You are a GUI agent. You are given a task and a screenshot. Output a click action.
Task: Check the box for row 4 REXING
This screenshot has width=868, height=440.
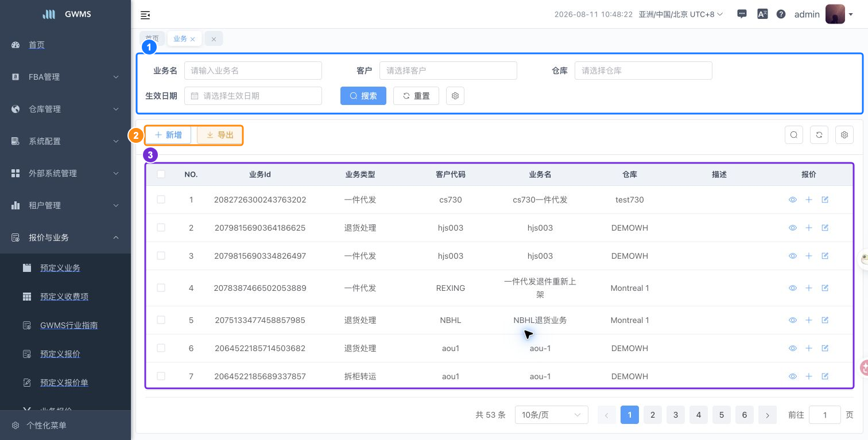coord(161,288)
